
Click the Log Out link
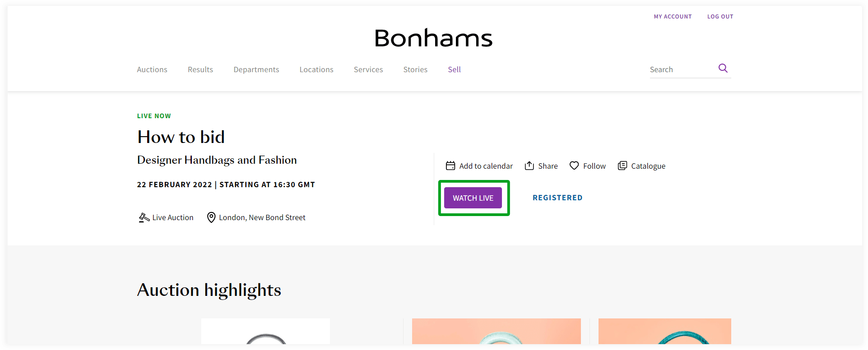[x=720, y=17]
